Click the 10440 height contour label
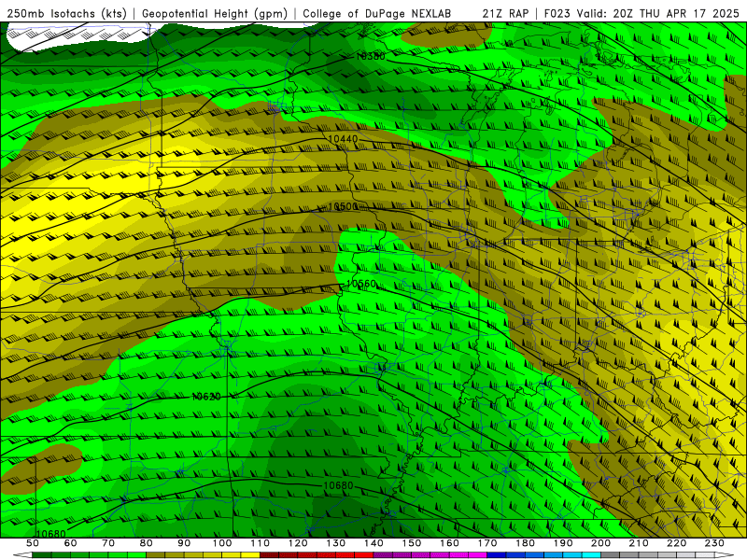The image size is (747, 560). tap(343, 139)
